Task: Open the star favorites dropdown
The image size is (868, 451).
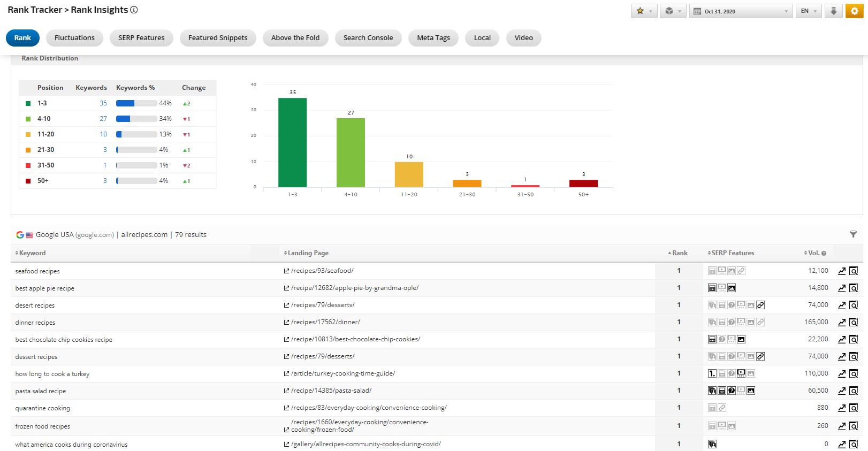Action: [644, 11]
